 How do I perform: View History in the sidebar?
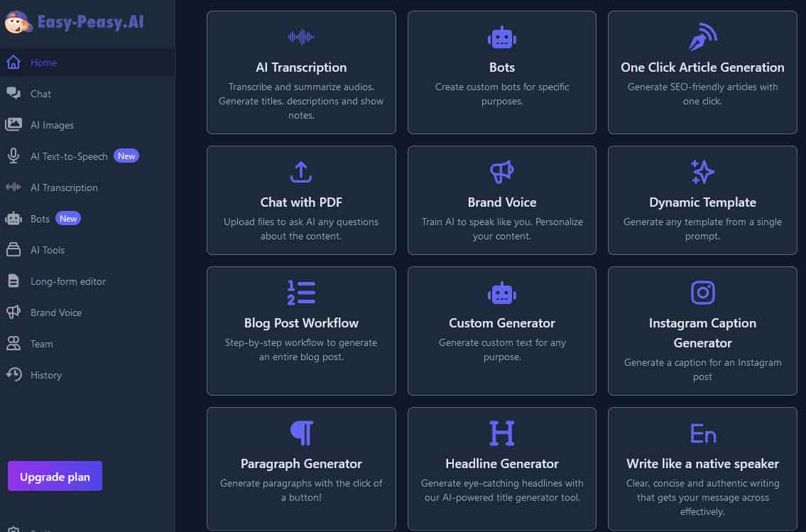[45, 375]
